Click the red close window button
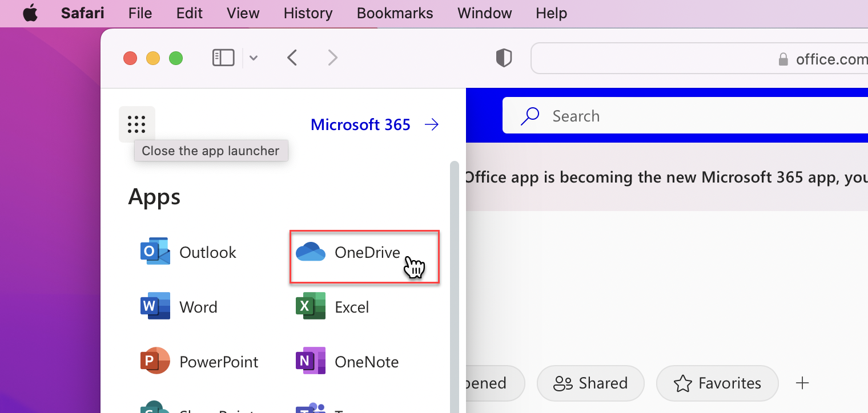 point(130,58)
